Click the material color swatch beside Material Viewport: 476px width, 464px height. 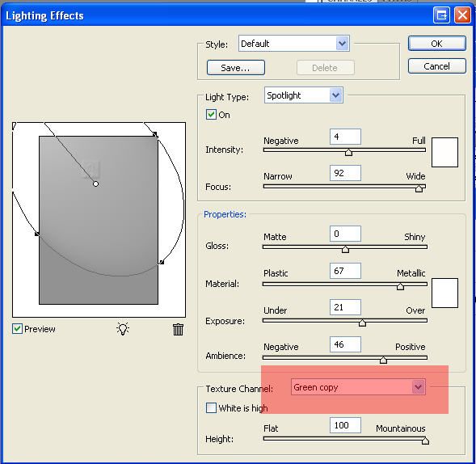click(444, 293)
